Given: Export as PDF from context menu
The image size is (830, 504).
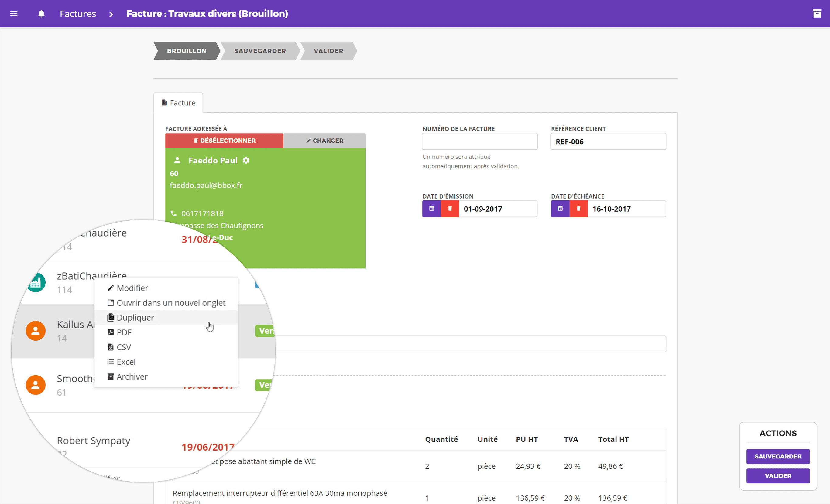Looking at the screenshot, I should coord(166,332).
